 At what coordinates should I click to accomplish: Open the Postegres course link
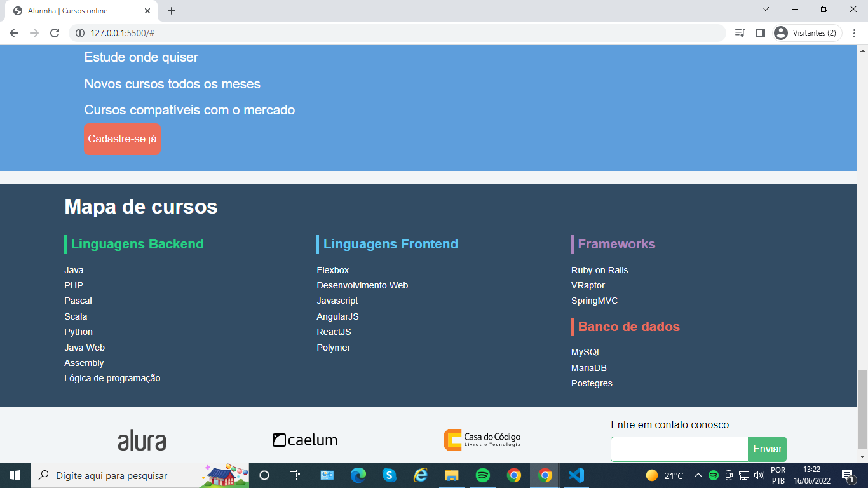point(592,383)
